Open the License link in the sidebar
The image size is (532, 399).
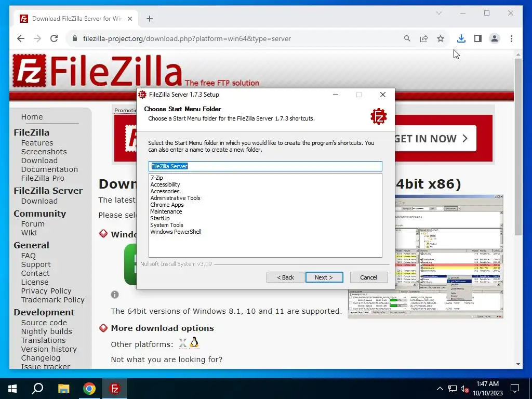click(x=35, y=282)
